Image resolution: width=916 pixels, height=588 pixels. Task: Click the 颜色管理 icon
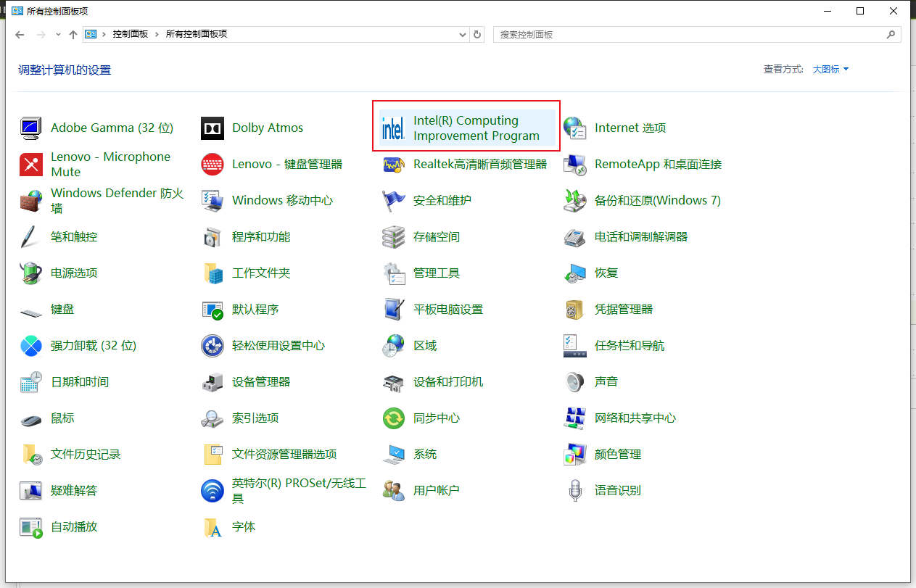point(574,455)
